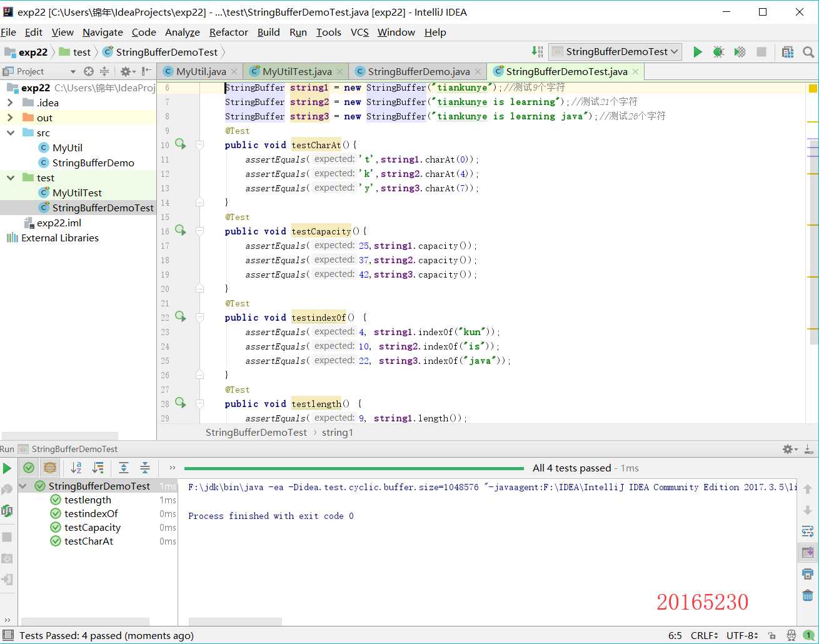Image resolution: width=819 pixels, height=644 pixels.
Task: Start debugging with the bug icon
Action: (x=718, y=52)
